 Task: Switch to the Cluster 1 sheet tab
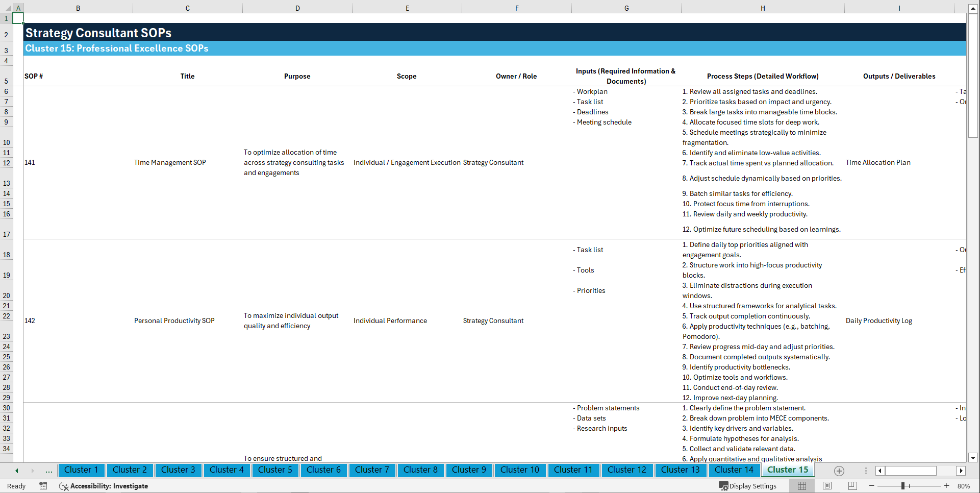[x=81, y=470]
